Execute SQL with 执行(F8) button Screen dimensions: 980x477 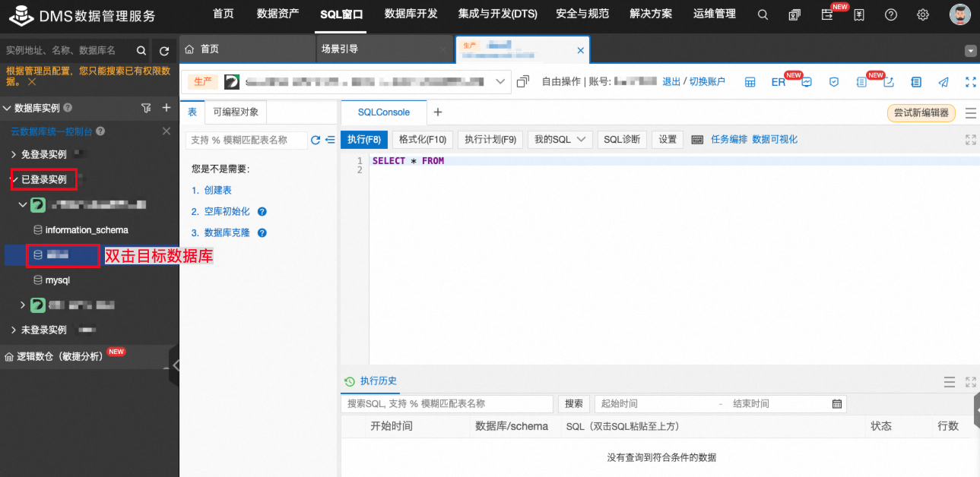point(364,139)
